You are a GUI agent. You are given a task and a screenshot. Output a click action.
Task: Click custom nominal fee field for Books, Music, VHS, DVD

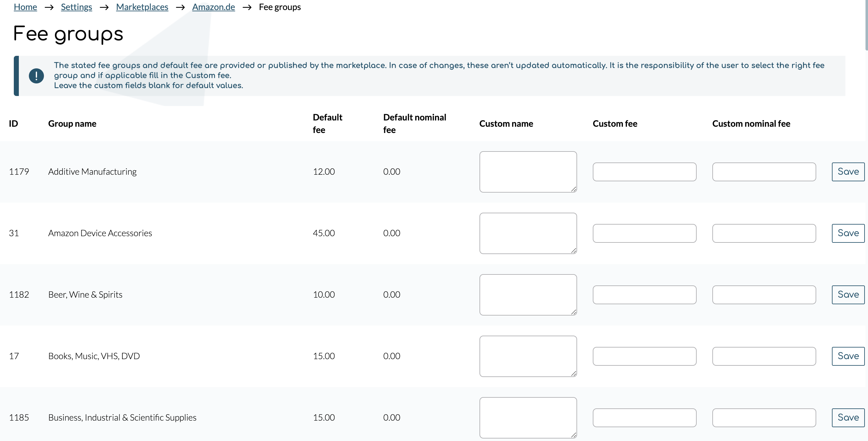pyautogui.click(x=764, y=356)
